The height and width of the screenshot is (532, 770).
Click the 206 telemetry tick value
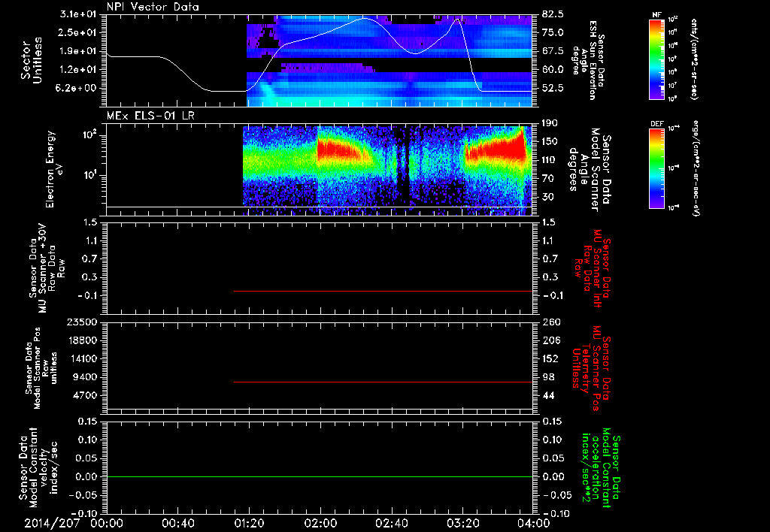point(551,340)
